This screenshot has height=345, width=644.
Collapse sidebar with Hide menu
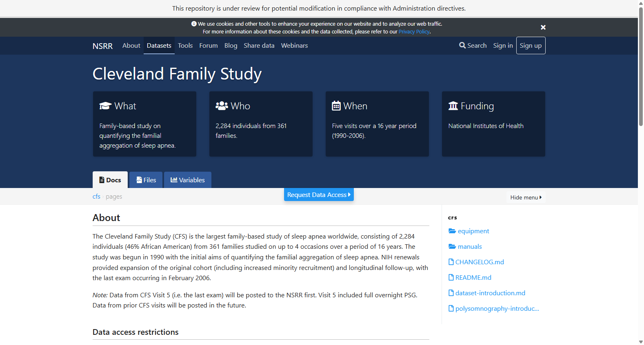526,197
